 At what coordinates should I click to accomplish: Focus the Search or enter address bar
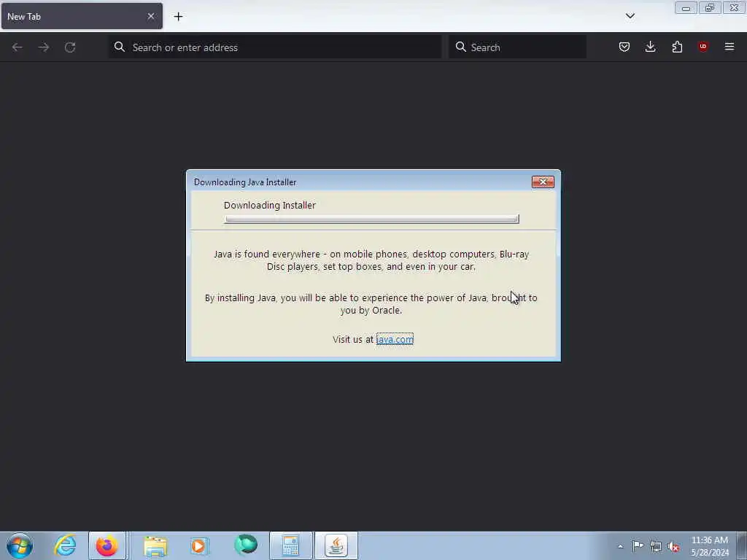(275, 47)
